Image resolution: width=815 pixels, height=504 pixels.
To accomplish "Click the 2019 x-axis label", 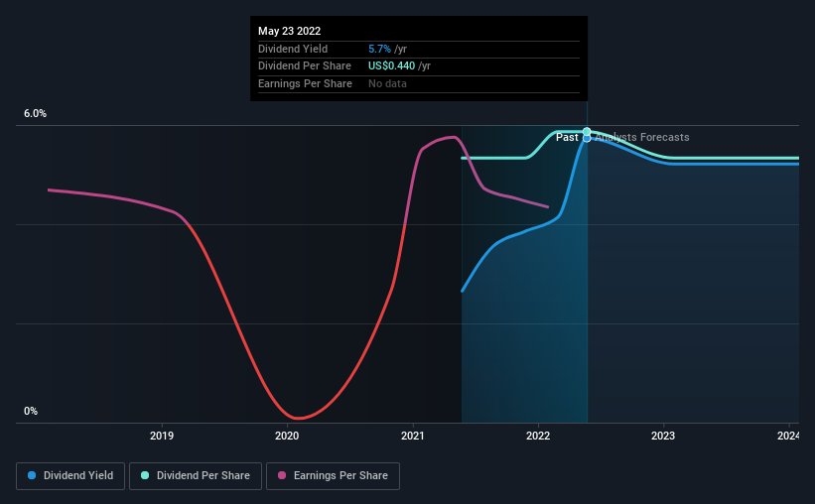I will click(x=162, y=436).
